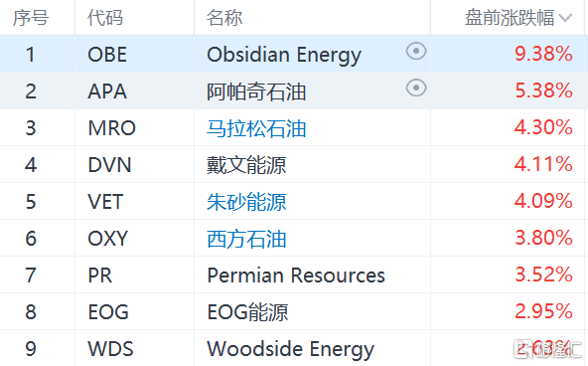
Task: Click the 名称 column header
Action: point(224,18)
